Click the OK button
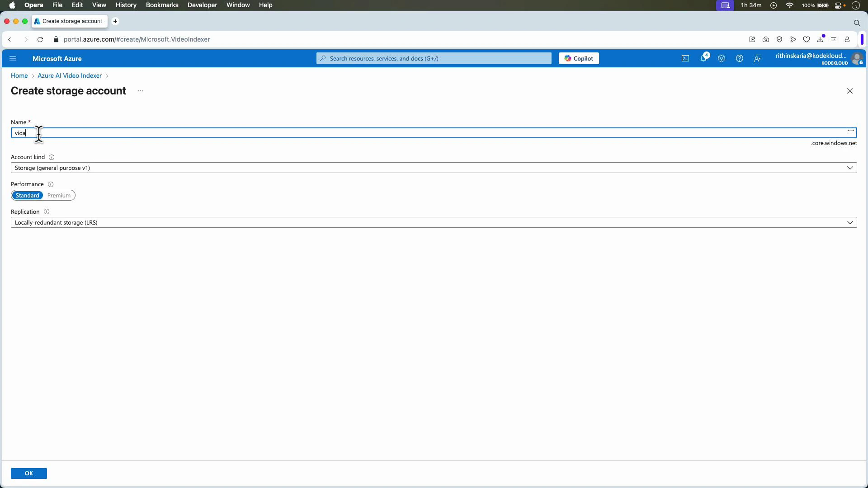 [x=29, y=473]
